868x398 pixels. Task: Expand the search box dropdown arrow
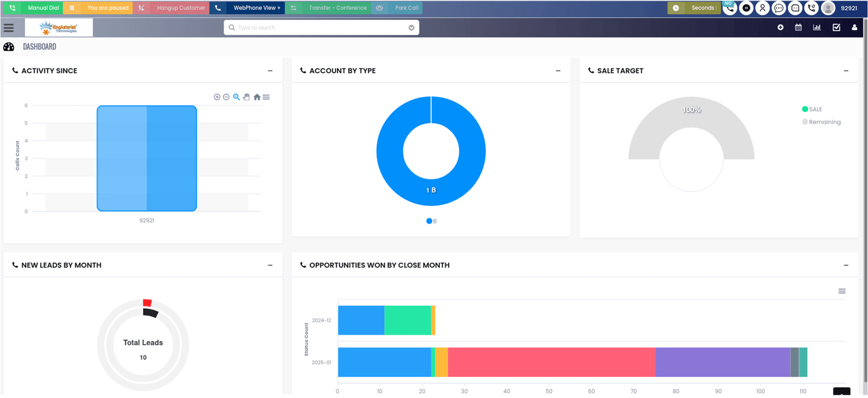coord(411,28)
